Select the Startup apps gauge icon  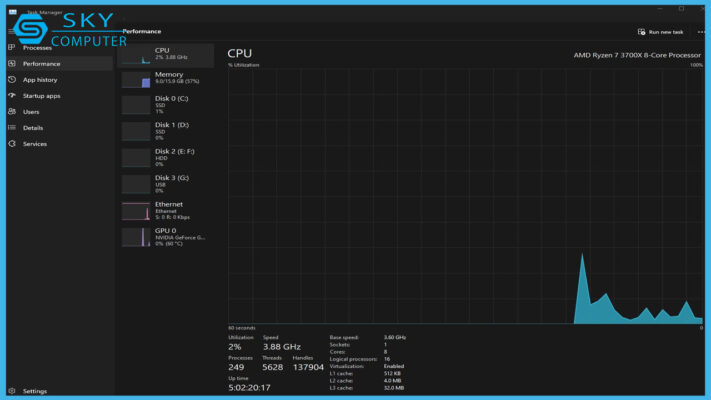(12, 96)
